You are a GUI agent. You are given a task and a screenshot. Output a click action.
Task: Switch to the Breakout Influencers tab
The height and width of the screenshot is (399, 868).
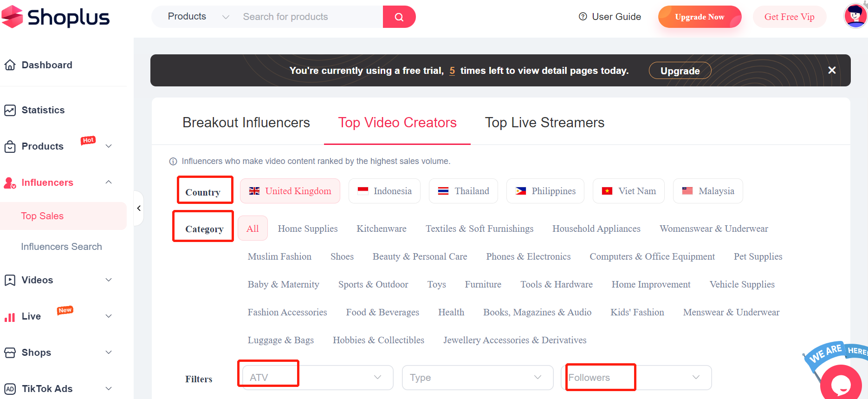246,123
